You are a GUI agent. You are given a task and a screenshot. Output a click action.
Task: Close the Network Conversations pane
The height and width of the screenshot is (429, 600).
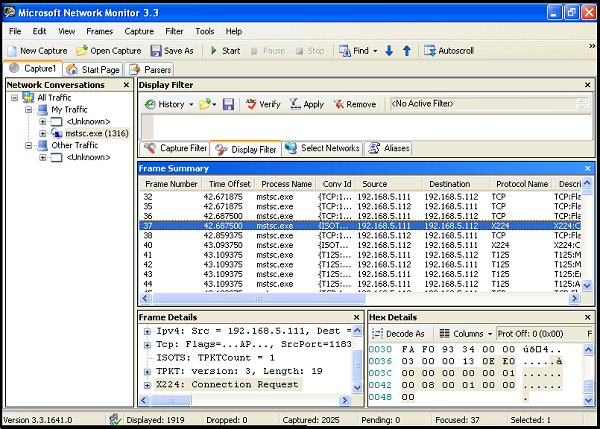click(x=126, y=85)
